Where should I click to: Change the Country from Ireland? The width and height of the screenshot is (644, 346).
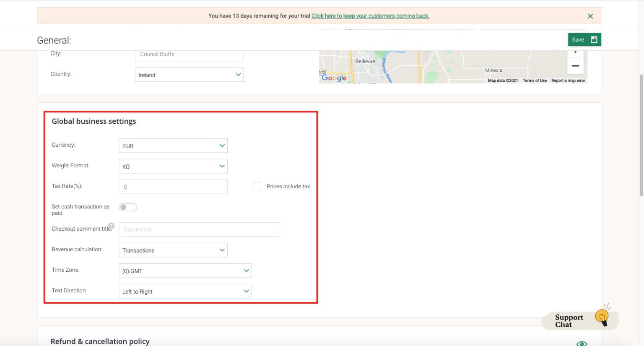click(189, 74)
